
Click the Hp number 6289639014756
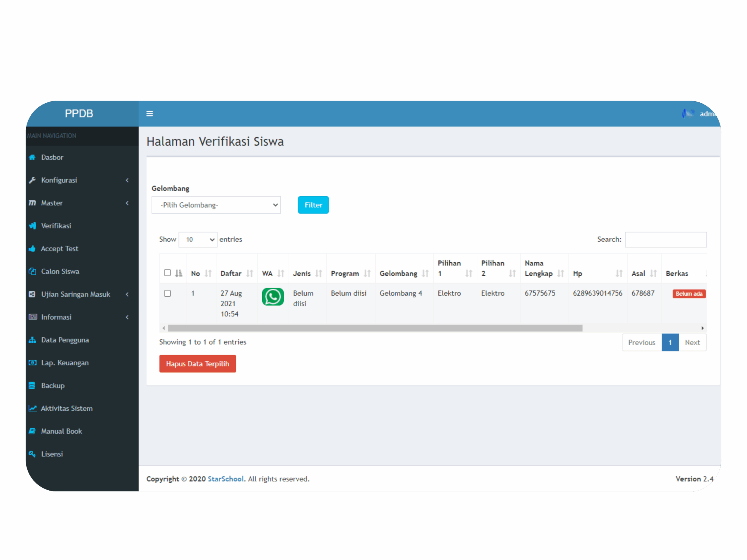point(597,293)
